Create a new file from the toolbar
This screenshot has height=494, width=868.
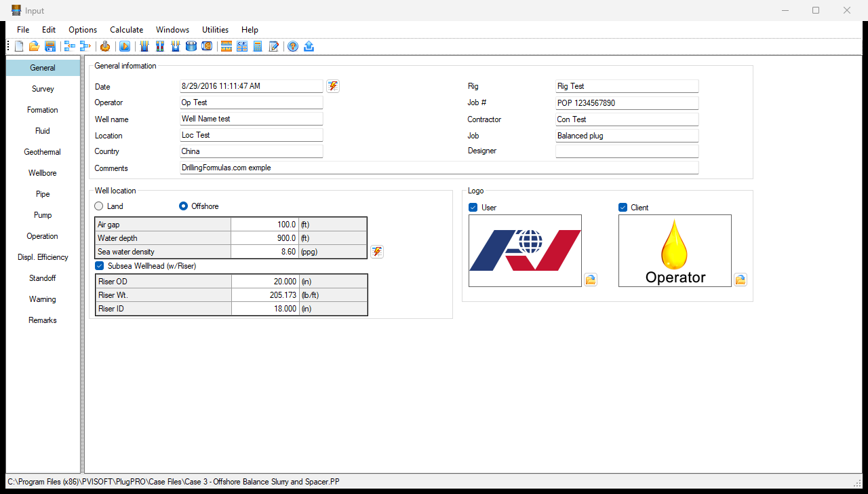click(x=19, y=46)
